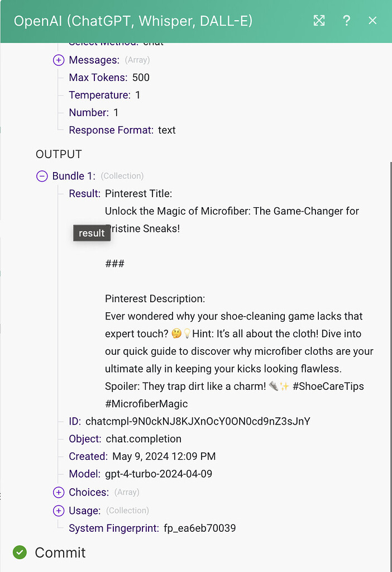
Task: Click the ID chatcmpl value text
Action: click(x=198, y=421)
